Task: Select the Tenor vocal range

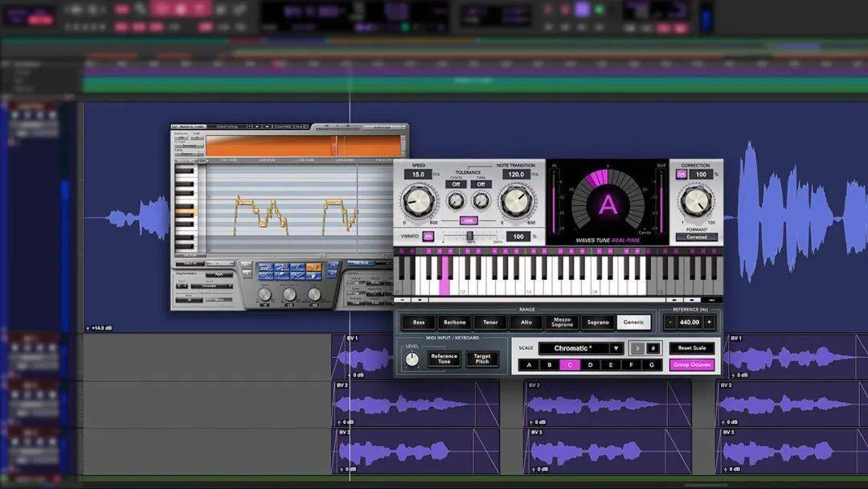Action: (490, 322)
